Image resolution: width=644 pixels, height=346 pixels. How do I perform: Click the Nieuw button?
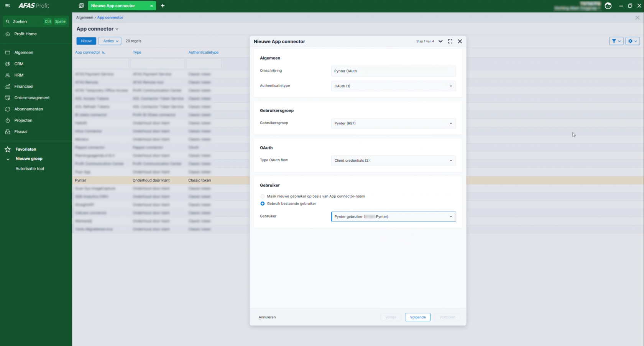tap(86, 41)
